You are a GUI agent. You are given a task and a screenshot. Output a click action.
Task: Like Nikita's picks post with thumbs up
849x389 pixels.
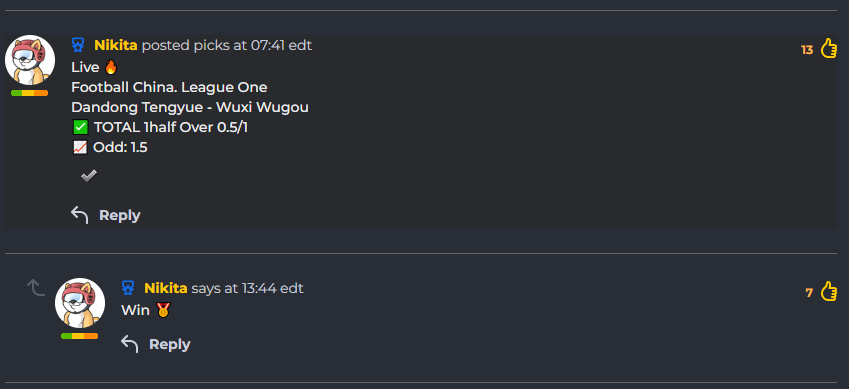click(828, 49)
